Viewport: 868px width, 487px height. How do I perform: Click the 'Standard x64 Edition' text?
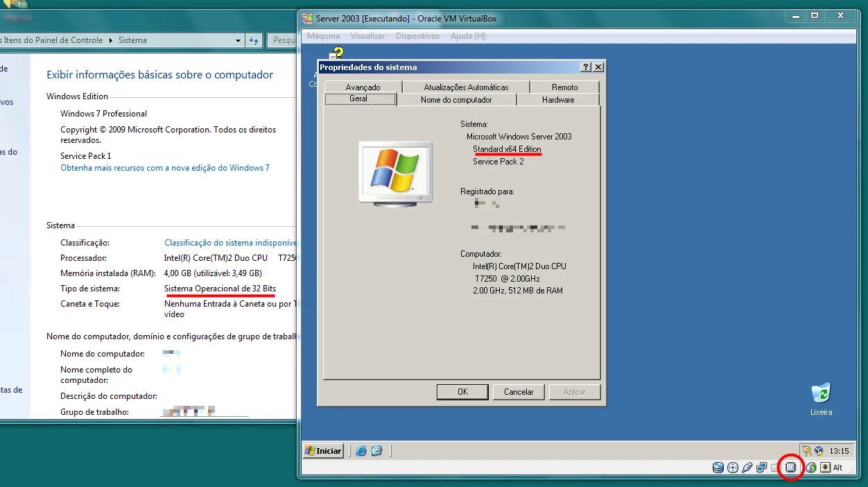(x=507, y=149)
